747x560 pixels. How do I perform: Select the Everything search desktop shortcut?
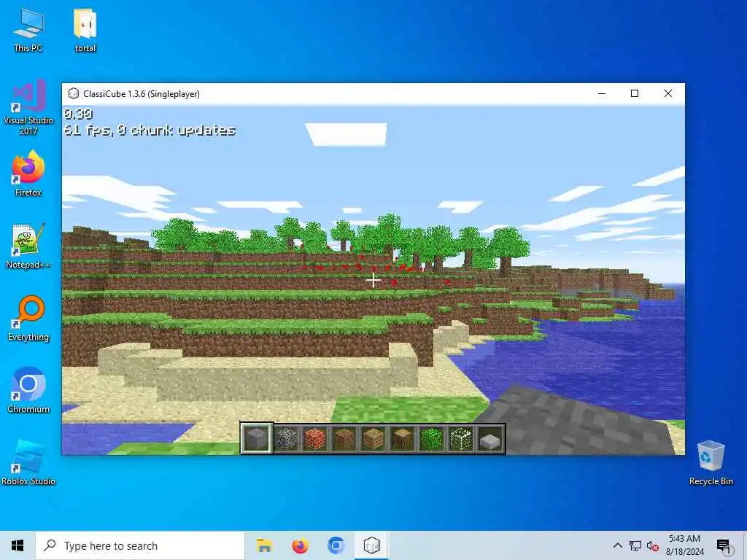pyautogui.click(x=28, y=318)
